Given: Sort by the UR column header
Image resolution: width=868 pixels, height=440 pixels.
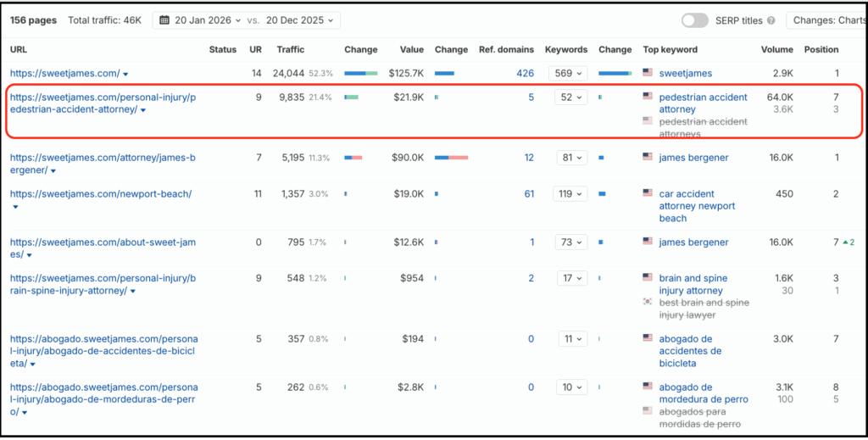Looking at the screenshot, I should (255, 49).
